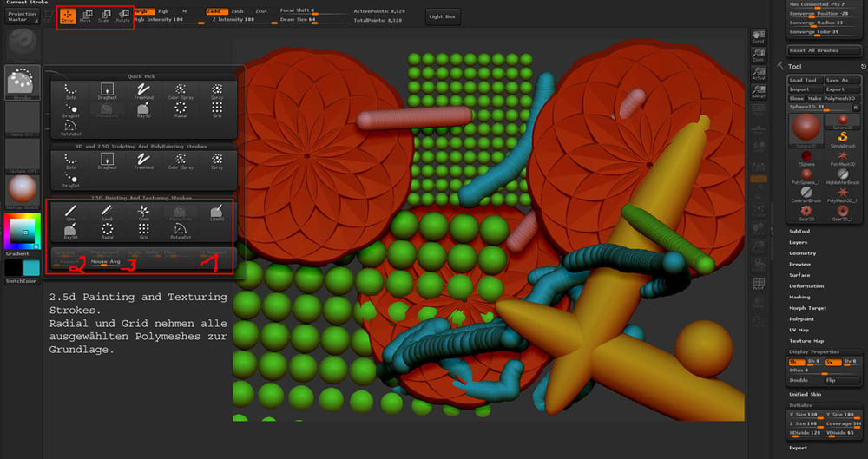Screen dimensions: 868x459
Task: Expand the Geometry section
Action: click(x=802, y=253)
